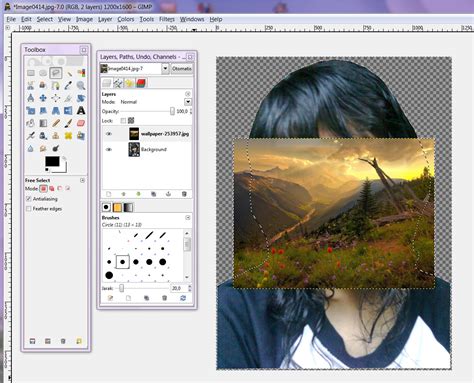The width and height of the screenshot is (474, 383).
Task: Click the anchor floating layer icon
Action: click(169, 194)
